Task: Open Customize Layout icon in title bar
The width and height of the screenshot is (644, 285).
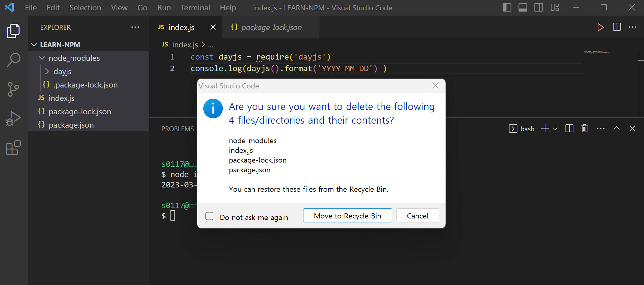Action: point(555,8)
